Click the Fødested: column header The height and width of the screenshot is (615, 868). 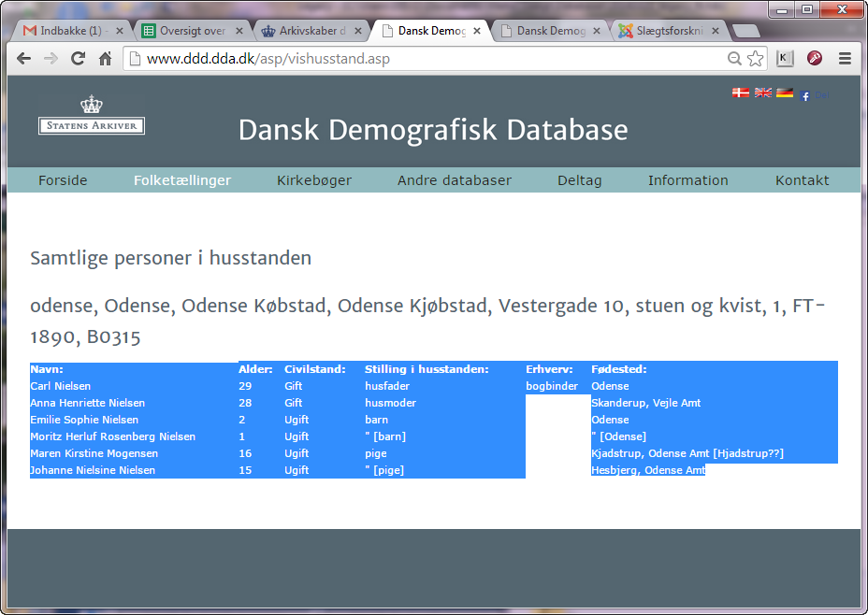click(x=619, y=369)
